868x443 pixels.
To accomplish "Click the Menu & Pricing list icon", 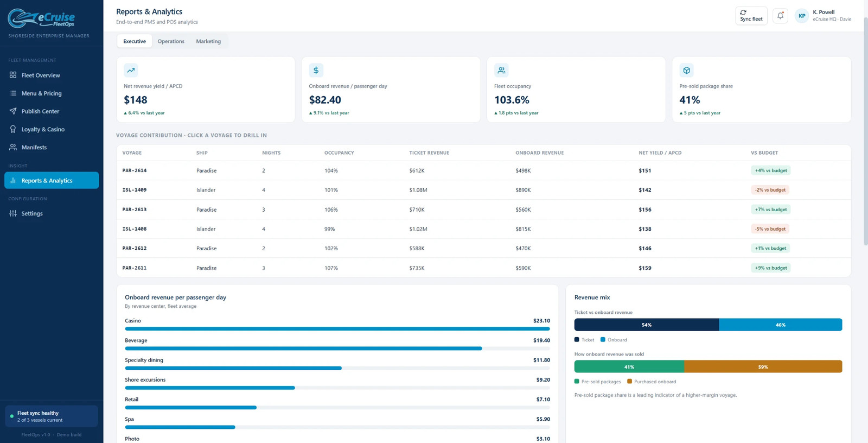I will (13, 93).
